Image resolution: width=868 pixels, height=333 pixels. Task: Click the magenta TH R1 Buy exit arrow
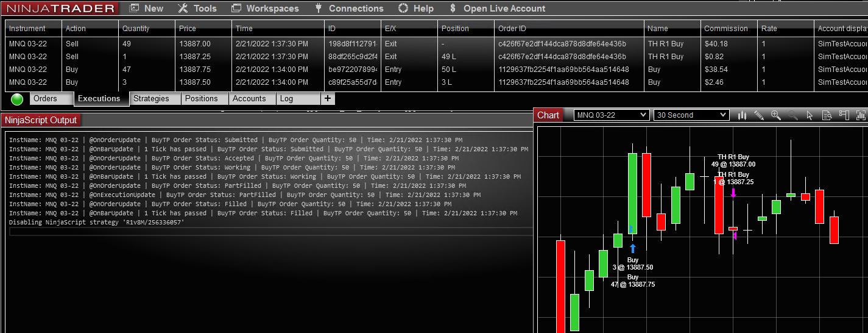click(733, 193)
